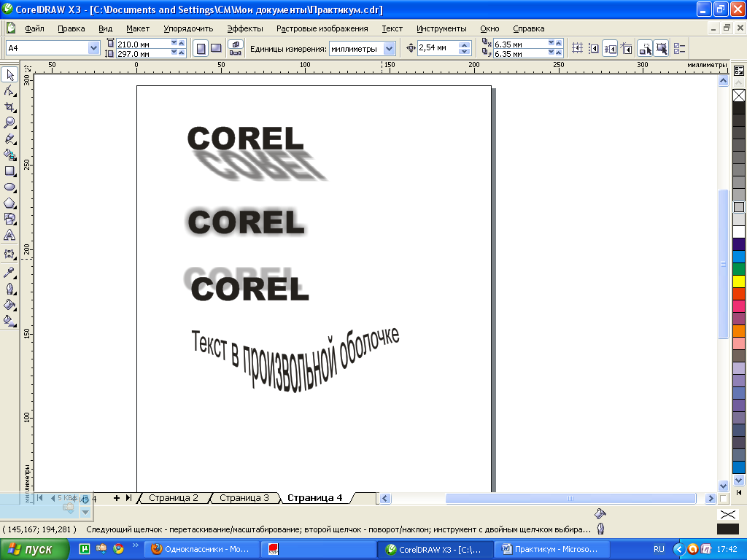Select the Basic Shapes tool
Viewport: 747px width, 560px height.
coord(9,219)
